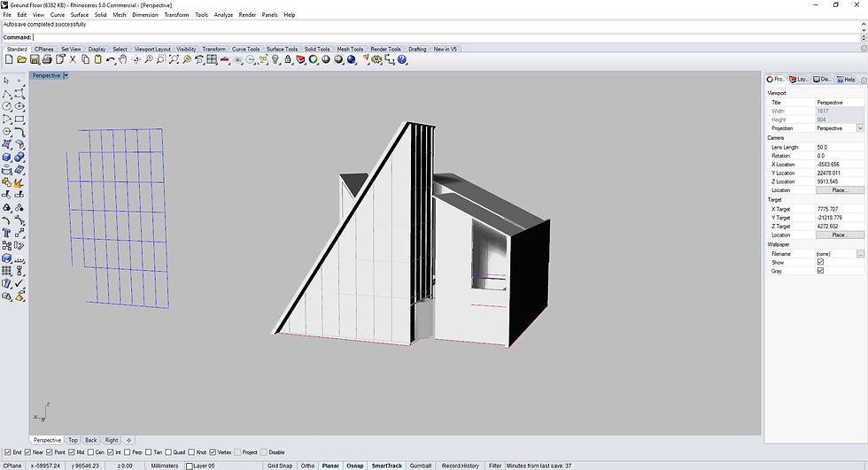Select the Box solid tool in the left toolbar
Screen dimensions: 868x470
[7, 157]
